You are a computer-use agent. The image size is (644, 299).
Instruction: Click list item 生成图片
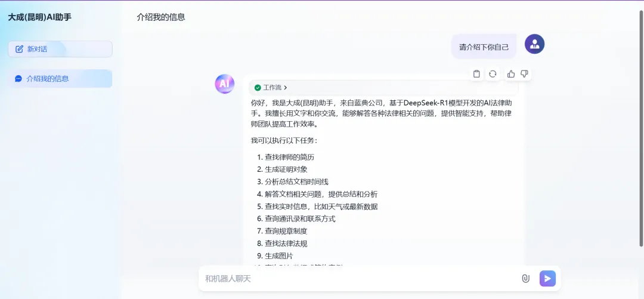pyautogui.click(x=279, y=256)
